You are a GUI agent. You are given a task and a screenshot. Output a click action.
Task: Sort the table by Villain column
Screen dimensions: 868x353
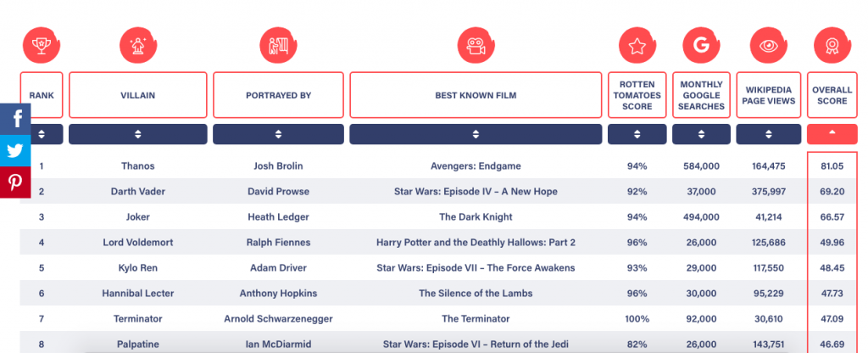click(137, 134)
